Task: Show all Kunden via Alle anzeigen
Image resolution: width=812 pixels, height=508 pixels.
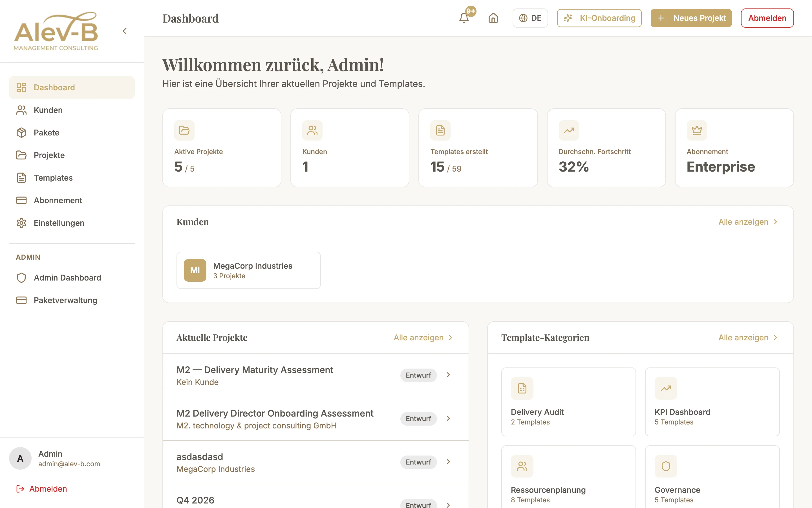Action: tap(748, 222)
